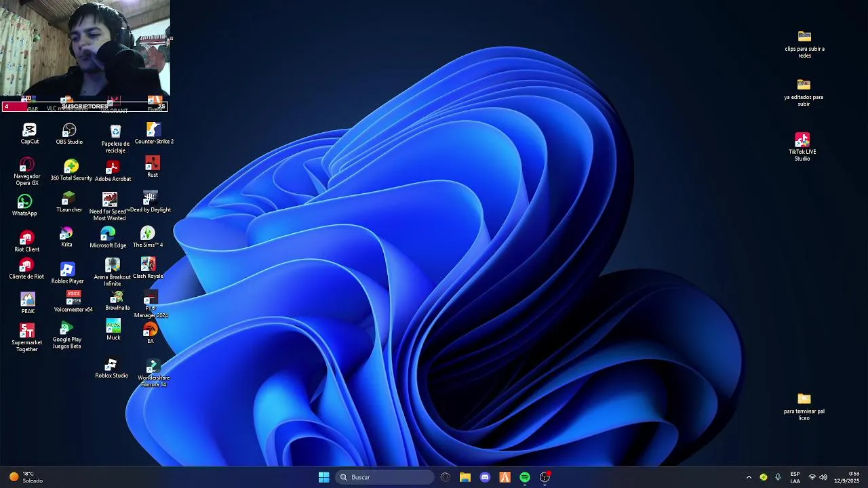Select the Dead by Daylight icon
Viewport: 868px width, 488px height.
point(151,203)
